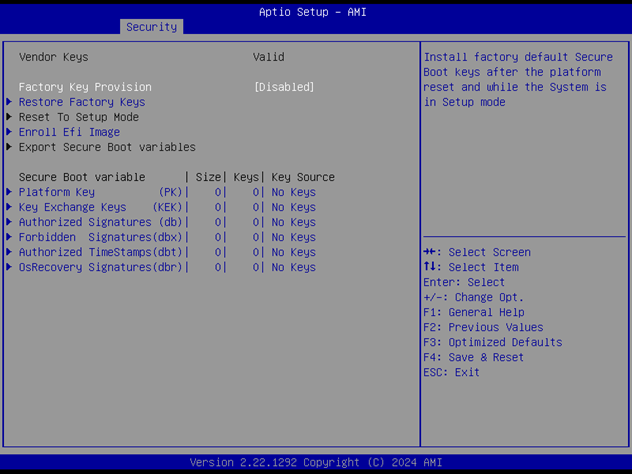Open Enroll Efi Image entry
The image size is (632, 475).
tap(69, 132)
